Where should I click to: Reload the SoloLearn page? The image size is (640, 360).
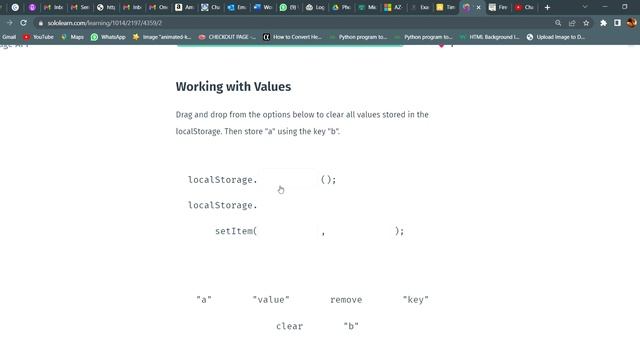point(23,23)
